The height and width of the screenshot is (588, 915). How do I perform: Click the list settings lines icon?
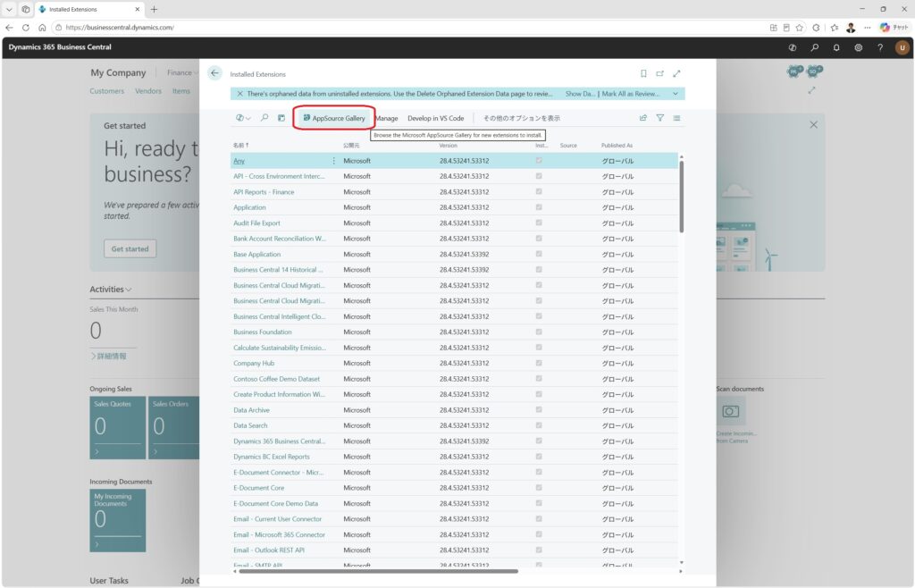pos(677,118)
